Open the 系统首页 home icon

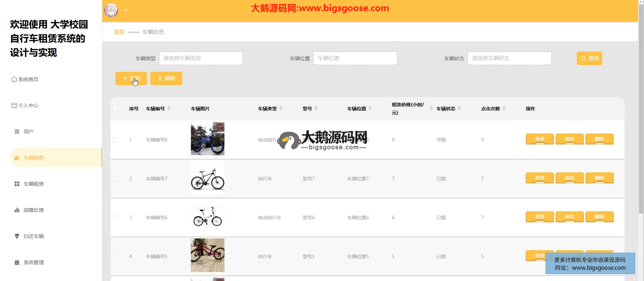pyautogui.click(x=14, y=79)
